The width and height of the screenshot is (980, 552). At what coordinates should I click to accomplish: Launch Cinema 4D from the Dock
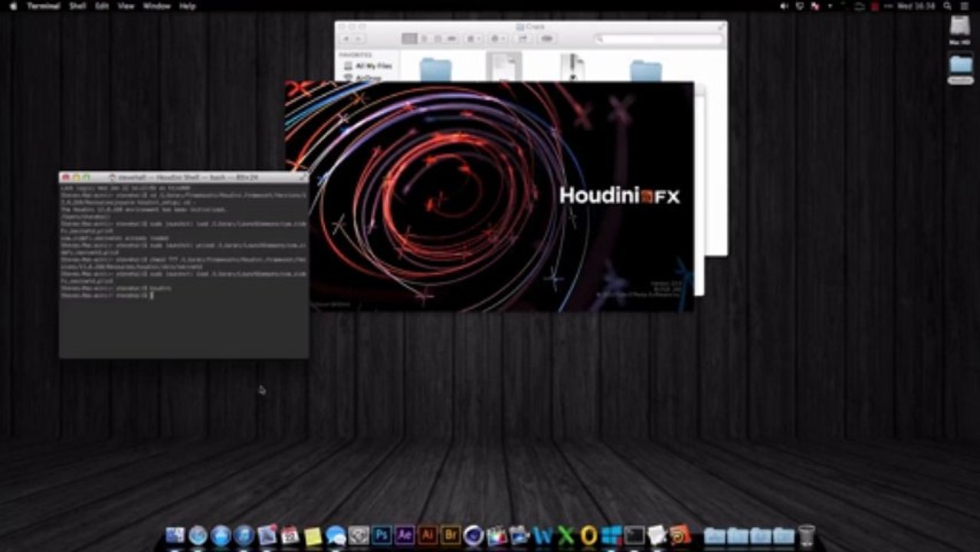point(474,534)
